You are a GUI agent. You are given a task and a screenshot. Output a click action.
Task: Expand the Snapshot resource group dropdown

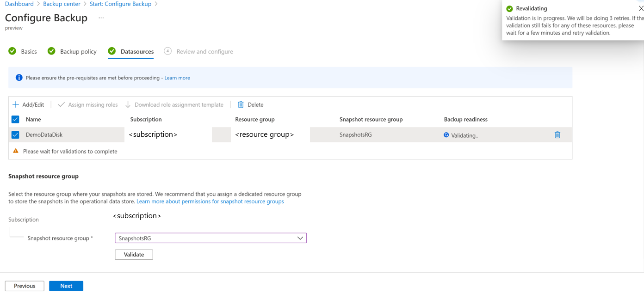[x=300, y=238]
